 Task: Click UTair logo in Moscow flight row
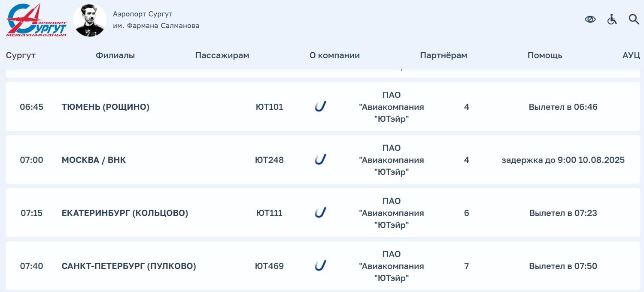pos(320,160)
